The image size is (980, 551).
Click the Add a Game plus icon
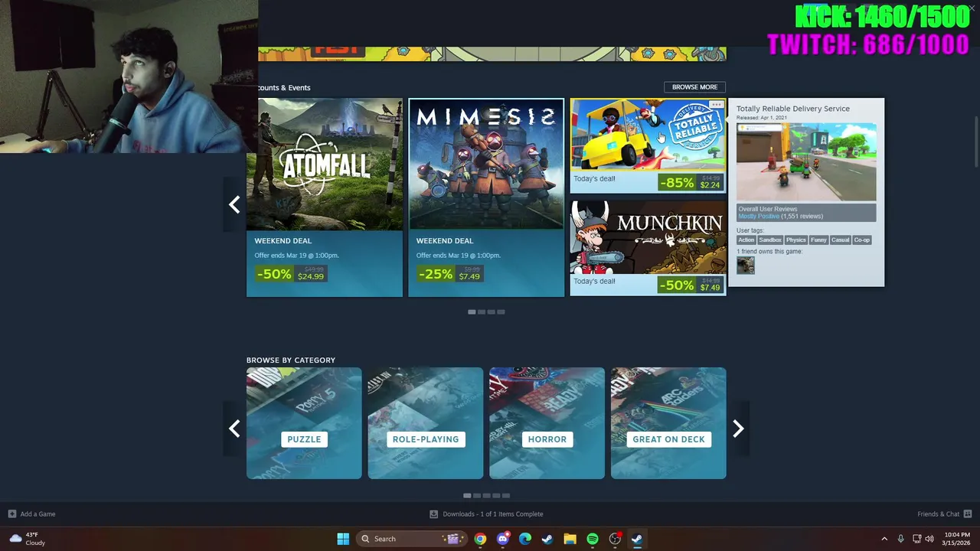pos(11,514)
